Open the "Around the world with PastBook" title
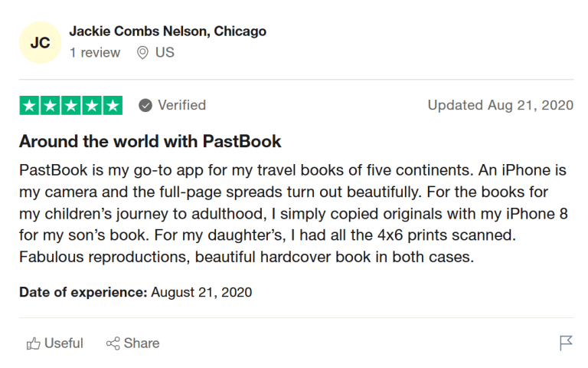 [x=150, y=142]
